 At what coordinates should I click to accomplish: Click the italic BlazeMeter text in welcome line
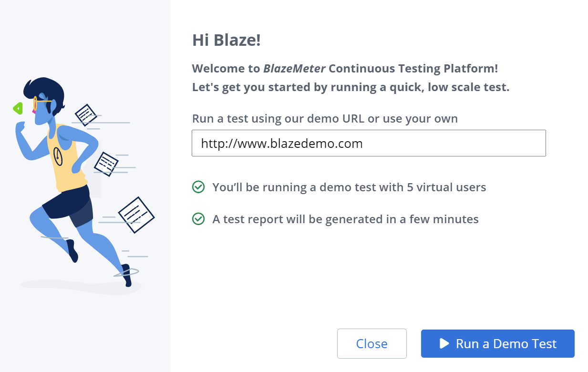294,68
